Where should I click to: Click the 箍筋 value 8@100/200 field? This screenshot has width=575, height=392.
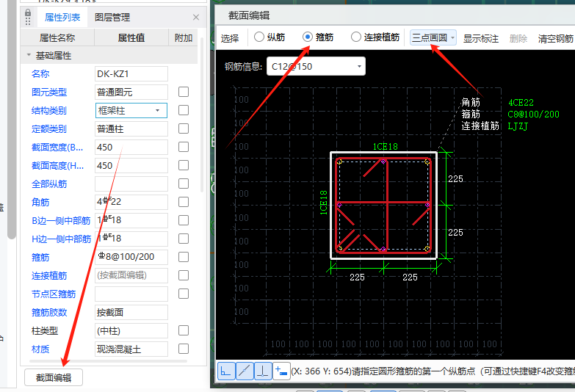coord(131,257)
